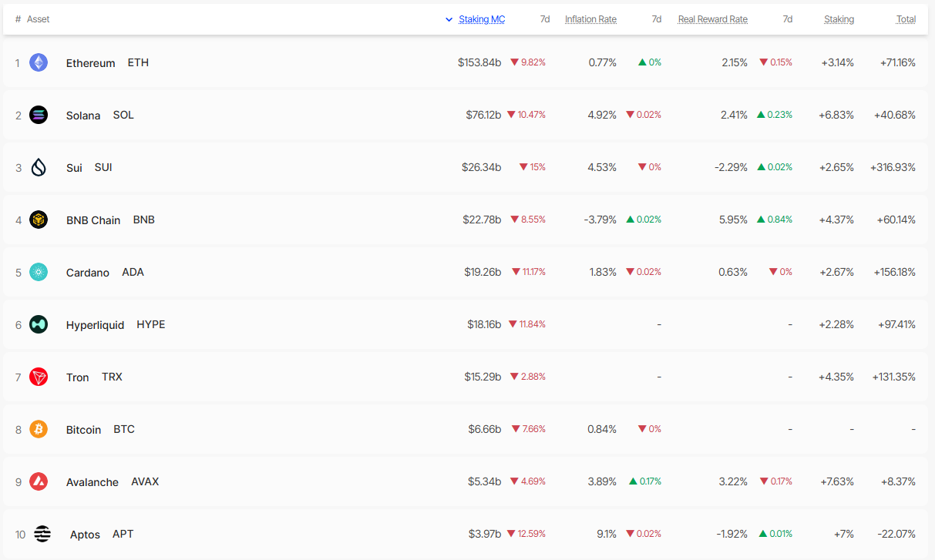Viewport: 935px width, 560px height.
Task: Sort by Inflation Rate column
Action: 590,19
